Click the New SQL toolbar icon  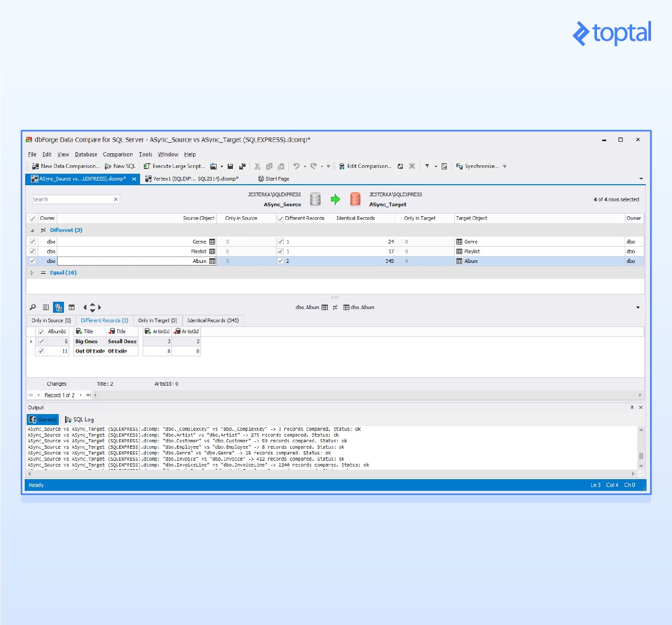pos(120,166)
